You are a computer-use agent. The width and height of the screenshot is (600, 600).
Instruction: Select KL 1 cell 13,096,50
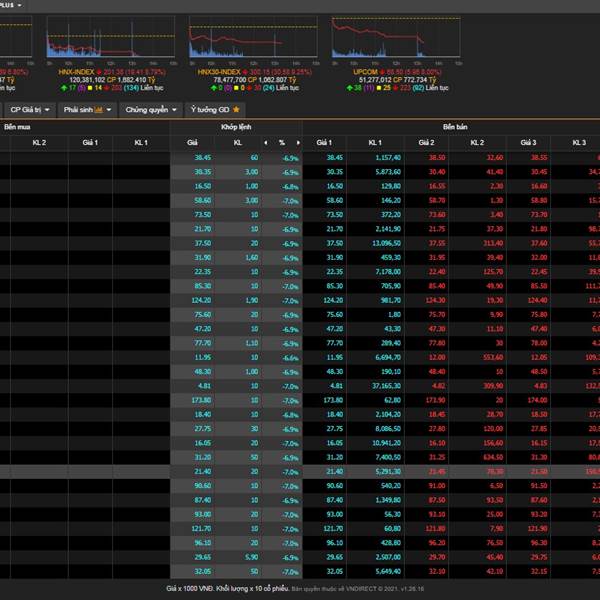pyautogui.click(x=386, y=243)
